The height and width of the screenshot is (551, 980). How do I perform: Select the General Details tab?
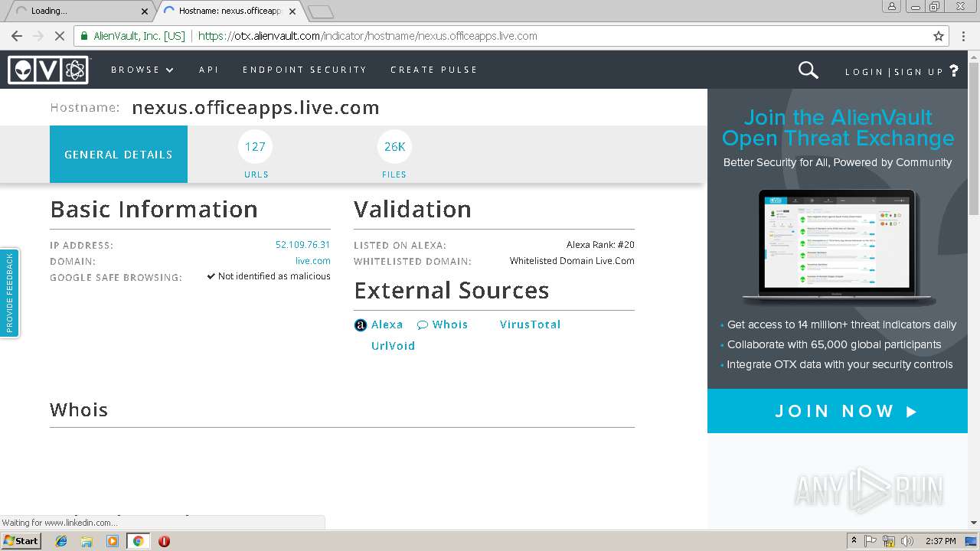coord(119,155)
